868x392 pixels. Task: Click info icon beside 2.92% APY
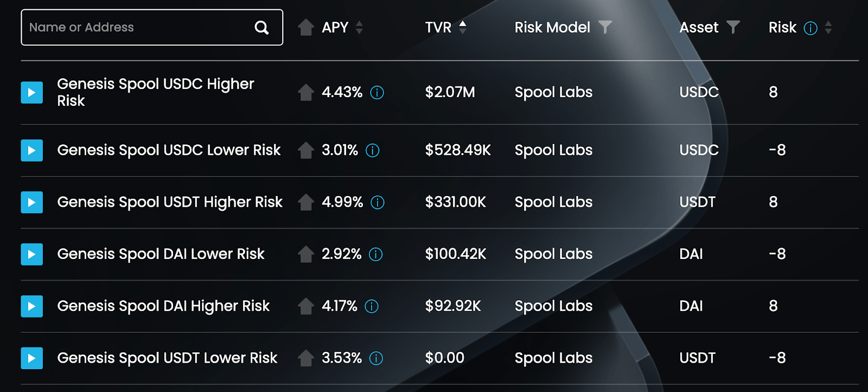(x=376, y=254)
